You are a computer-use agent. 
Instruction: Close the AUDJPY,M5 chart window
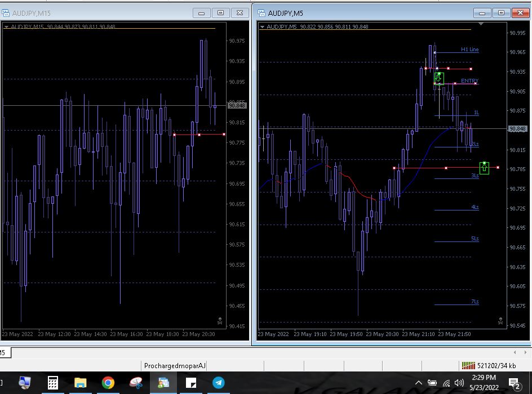point(520,13)
